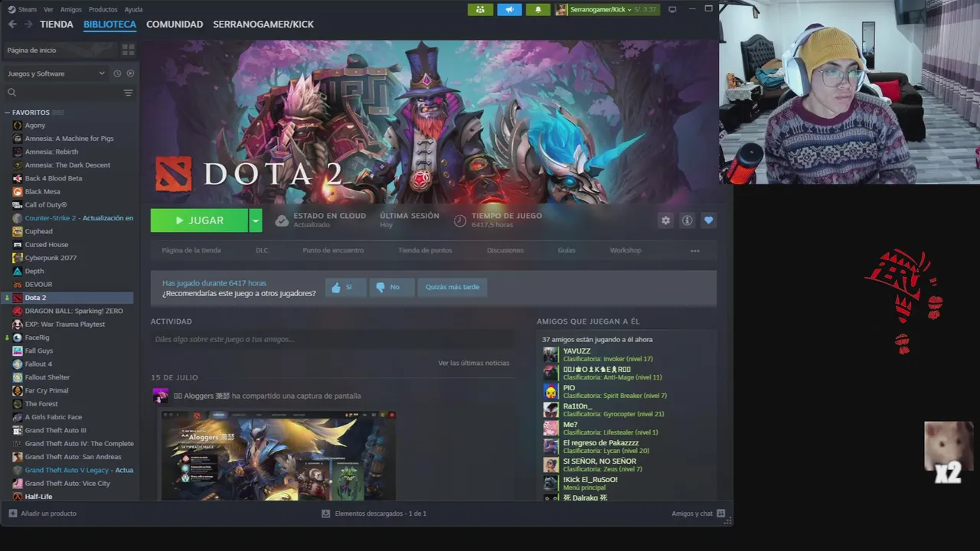Launch Dota 2 with JUGAR button
This screenshot has width=980, height=551.
(199, 220)
